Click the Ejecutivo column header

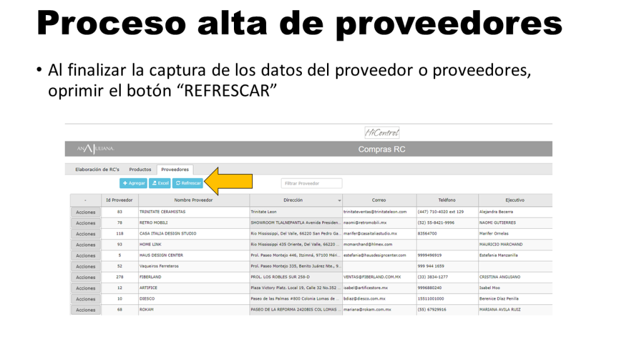pyautogui.click(x=514, y=200)
